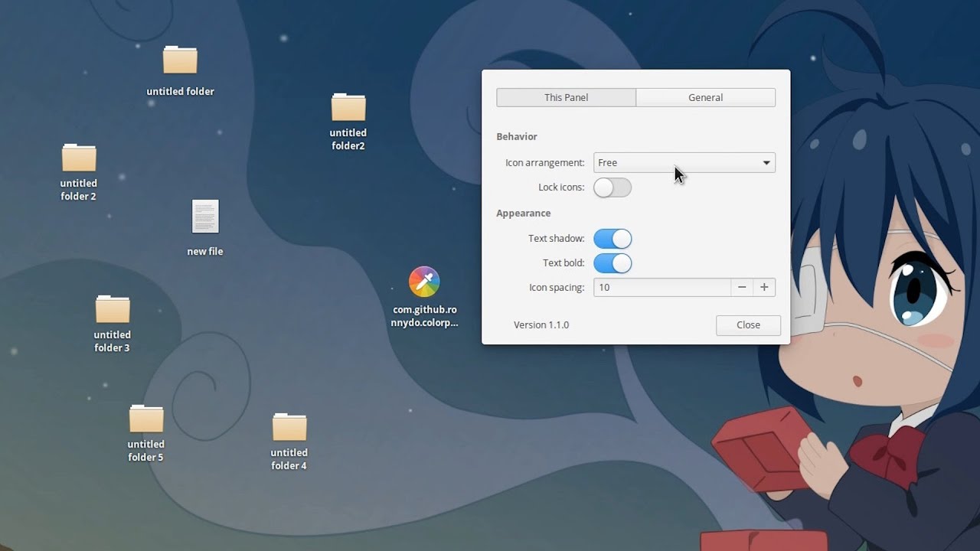Decrease icon spacing with minus button
This screenshot has width=980, height=551.
click(741, 287)
